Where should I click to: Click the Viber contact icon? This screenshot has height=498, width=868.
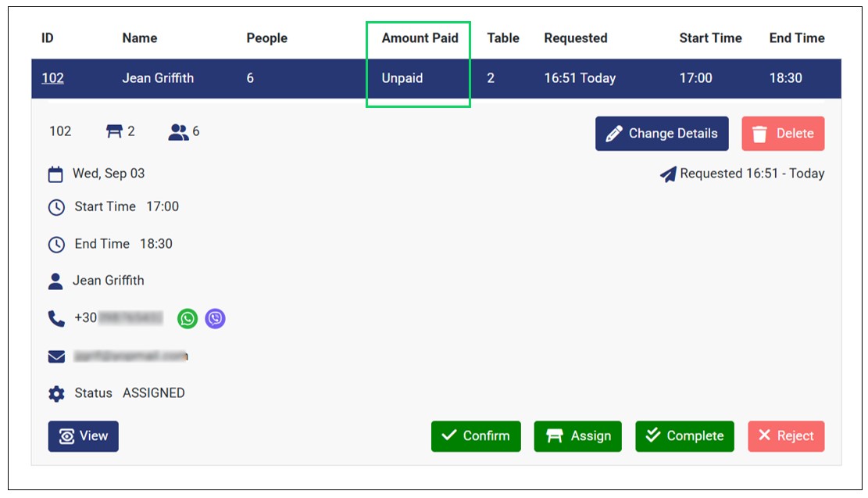click(215, 318)
